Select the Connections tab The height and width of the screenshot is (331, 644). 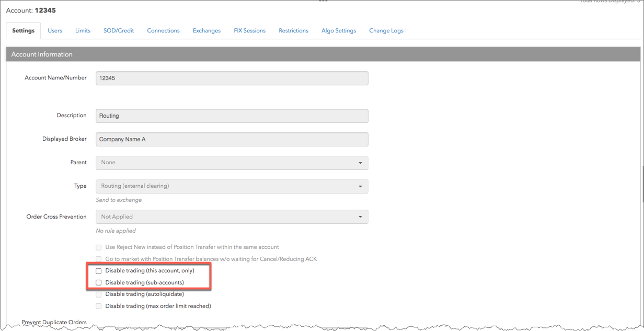163,31
